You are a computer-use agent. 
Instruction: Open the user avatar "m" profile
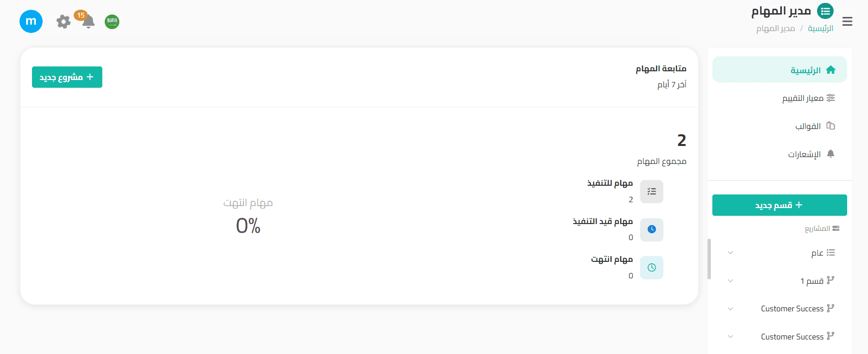pyautogui.click(x=31, y=21)
